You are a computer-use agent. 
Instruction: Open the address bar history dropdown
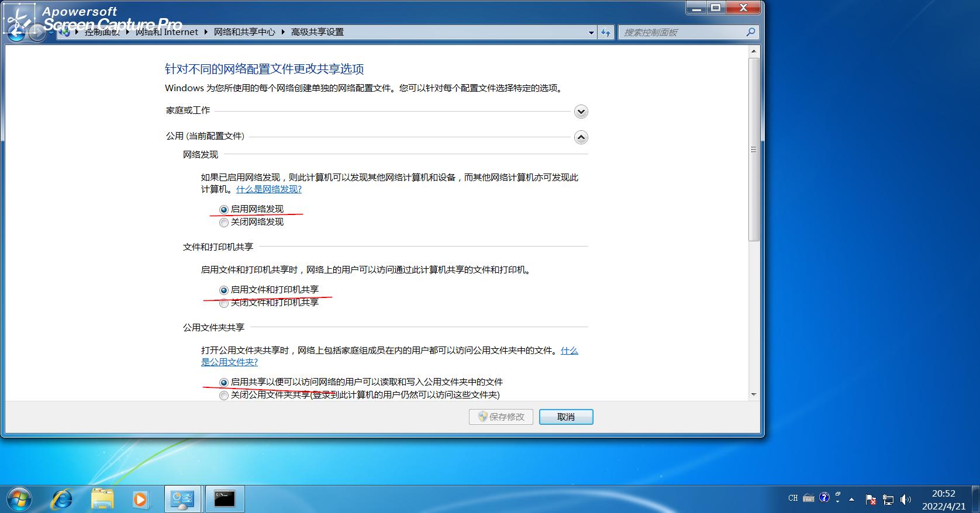pos(591,33)
